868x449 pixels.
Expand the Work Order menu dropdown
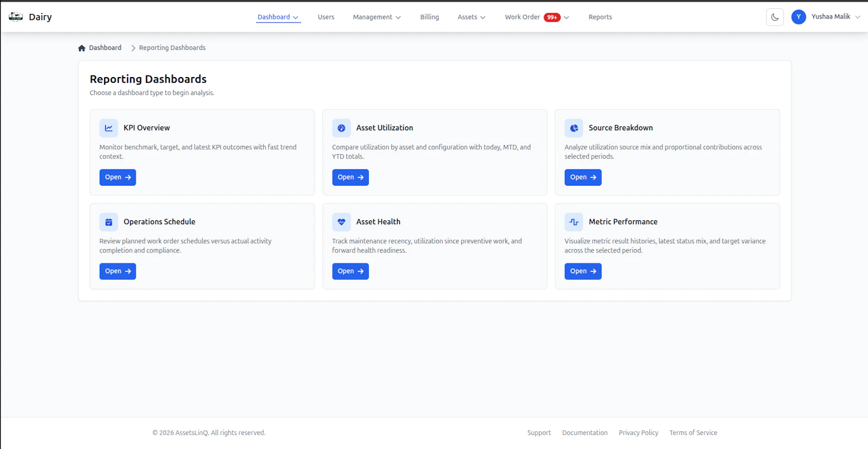(x=537, y=17)
